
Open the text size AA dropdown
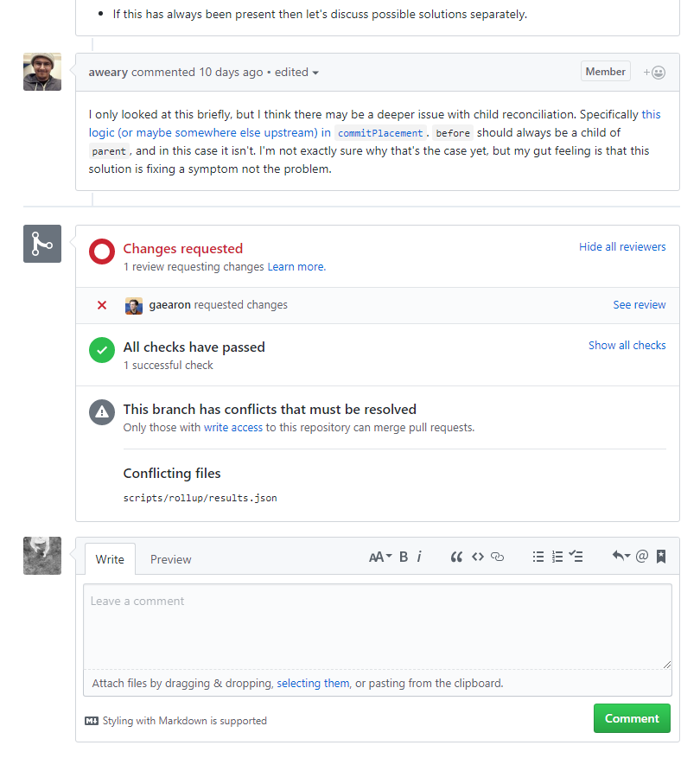pyautogui.click(x=379, y=557)
